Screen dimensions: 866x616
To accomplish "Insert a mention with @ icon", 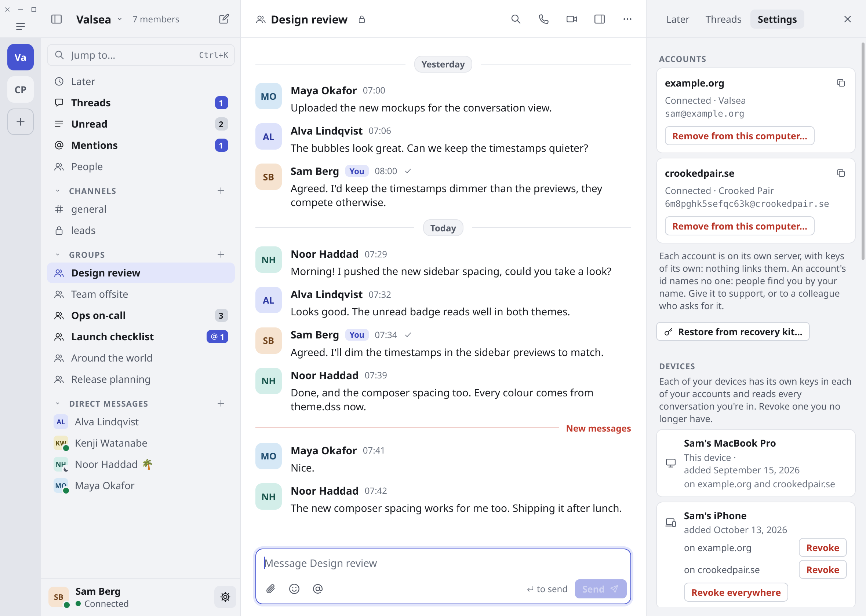I will pos(318,589).
